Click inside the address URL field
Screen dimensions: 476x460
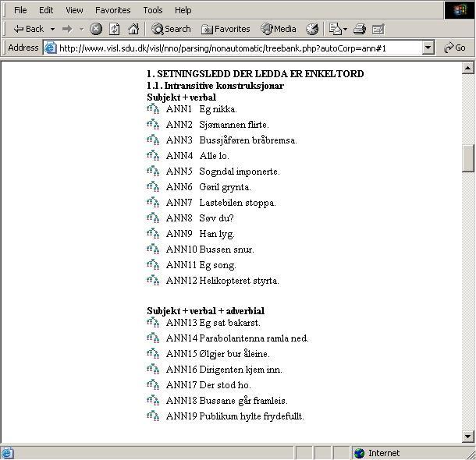tap(234, 48)
